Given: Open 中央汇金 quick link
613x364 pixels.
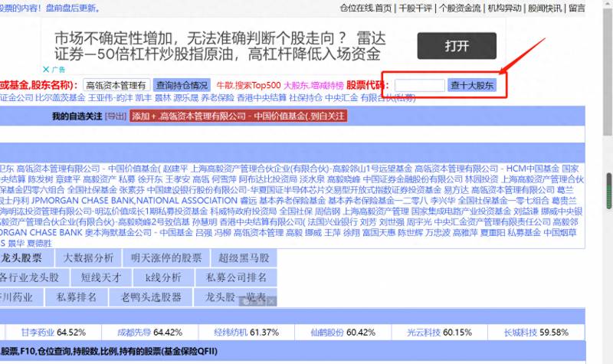Looking at the screenshot, I should [x=341, y=98].
